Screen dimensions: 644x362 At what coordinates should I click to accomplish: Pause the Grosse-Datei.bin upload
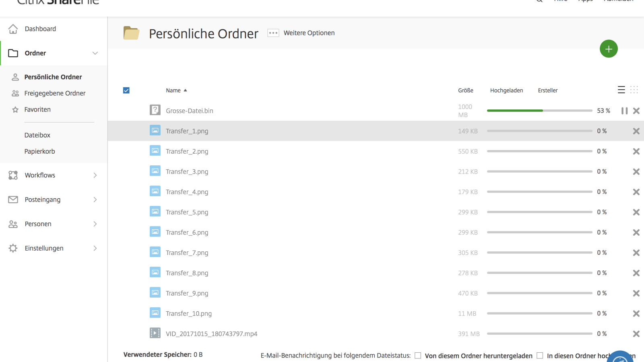point(624,111)
